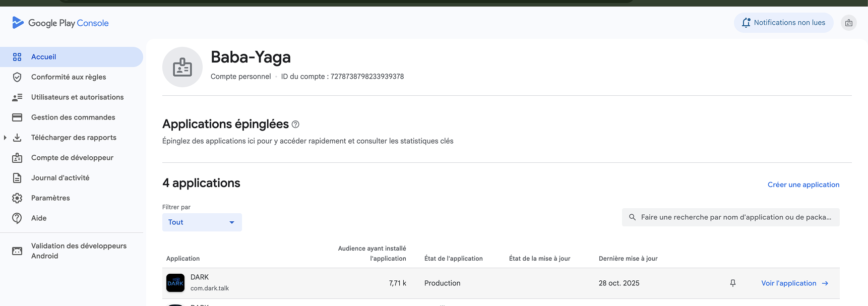Image resolution: width=868 pixels, height=306 pixels.
Task: Open the Filtrer par Tout dropdown
Action: click(202, 222)
